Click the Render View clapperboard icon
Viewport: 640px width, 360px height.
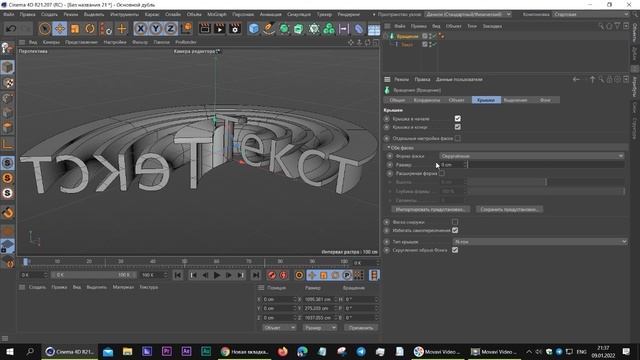[204, 29]
